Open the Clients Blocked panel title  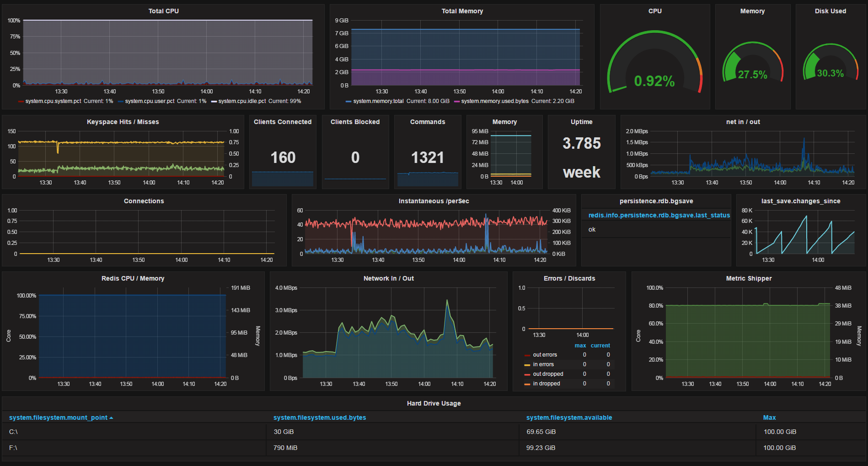(x=355, y=122)
